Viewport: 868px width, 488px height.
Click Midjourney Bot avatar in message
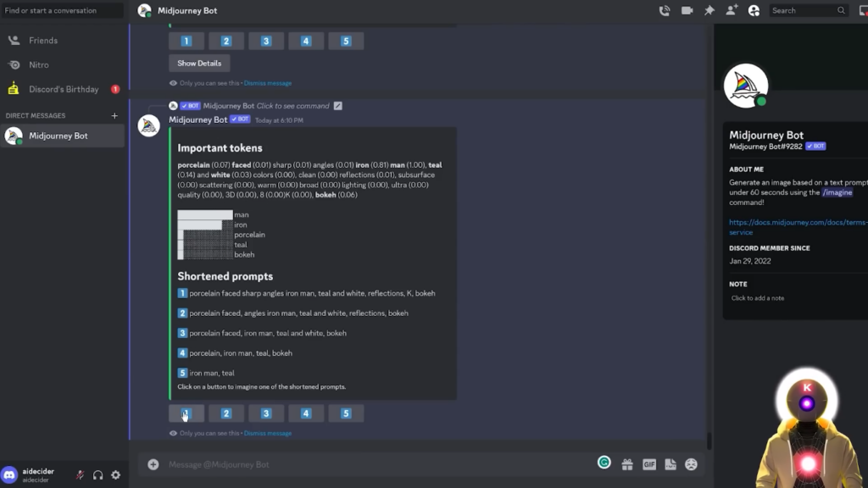149,125
